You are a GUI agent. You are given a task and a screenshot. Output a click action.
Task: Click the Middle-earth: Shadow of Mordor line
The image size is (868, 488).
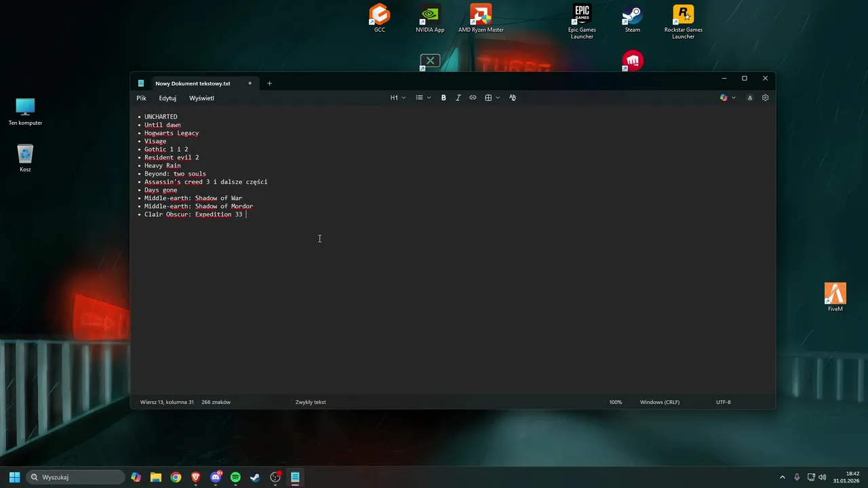tap(199, 206)
